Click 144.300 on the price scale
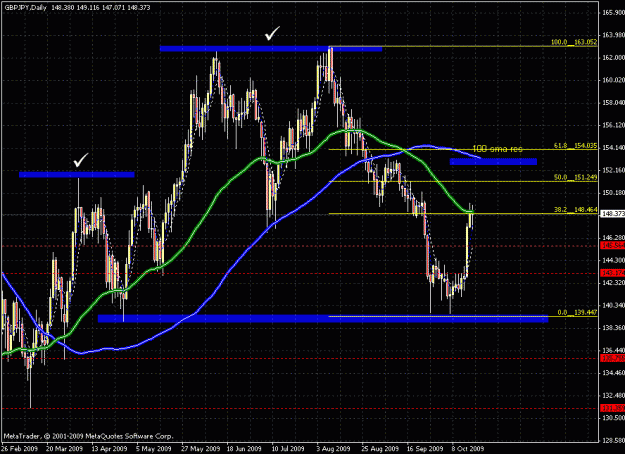 pyautogui.click(x=613, y=260)
